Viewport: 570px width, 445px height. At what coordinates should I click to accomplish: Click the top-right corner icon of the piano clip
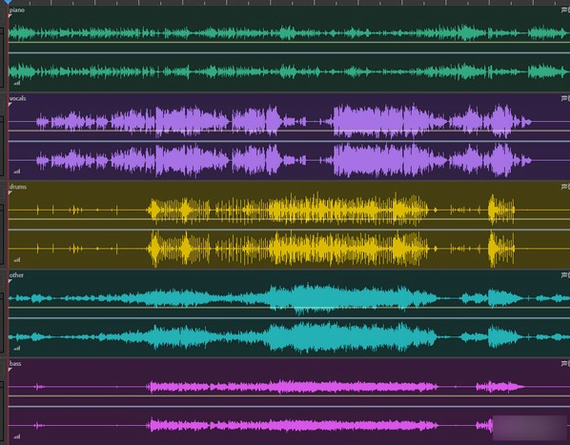coord(565,10)
